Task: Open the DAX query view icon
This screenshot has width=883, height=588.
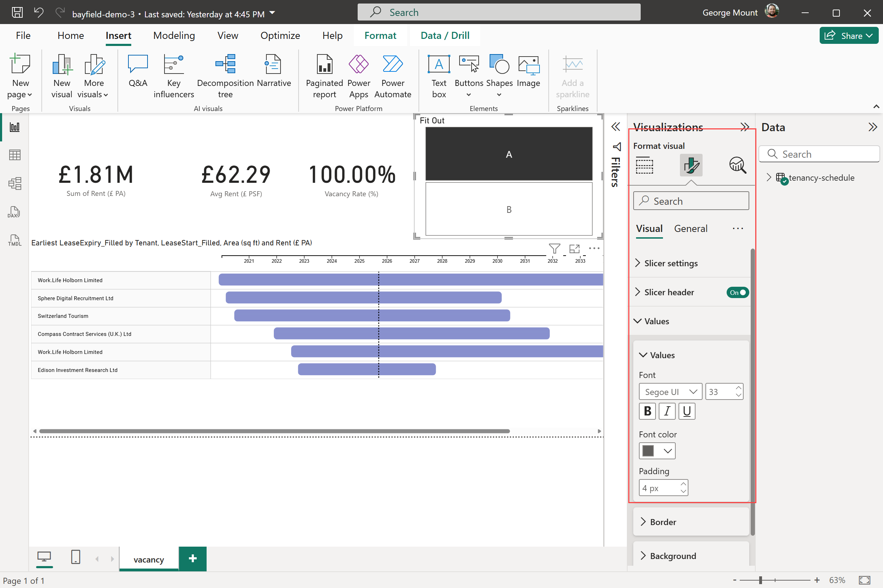Action: (x=14, y=212)
